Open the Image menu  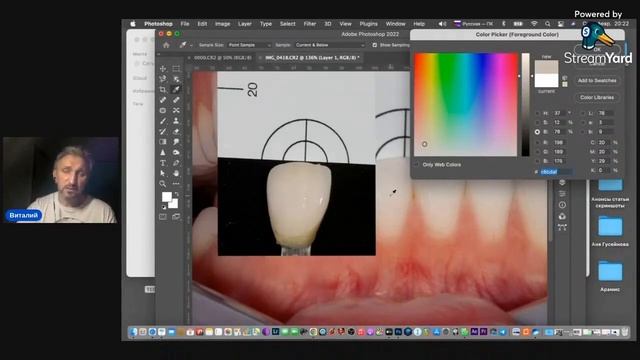pyautogui.click(x=222, y=24)
